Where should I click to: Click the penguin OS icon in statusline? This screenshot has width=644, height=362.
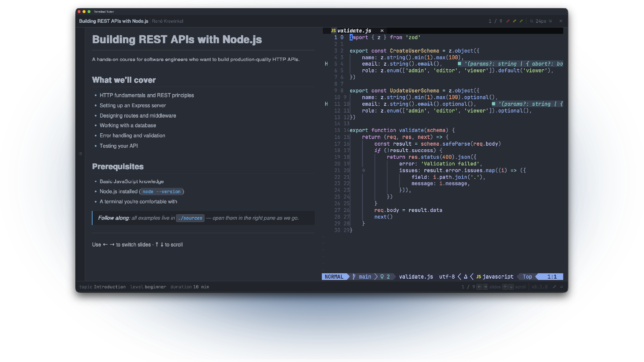(466, 277)
